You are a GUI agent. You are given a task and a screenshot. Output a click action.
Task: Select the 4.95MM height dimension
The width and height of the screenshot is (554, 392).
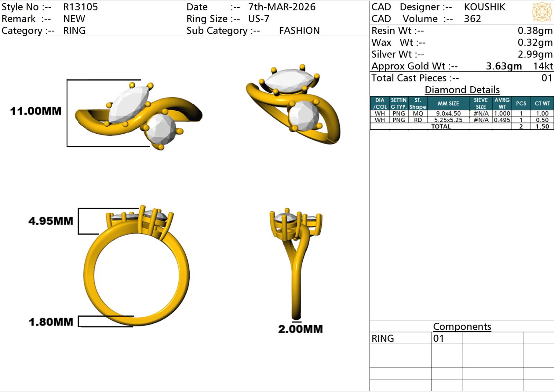point(51,221)
